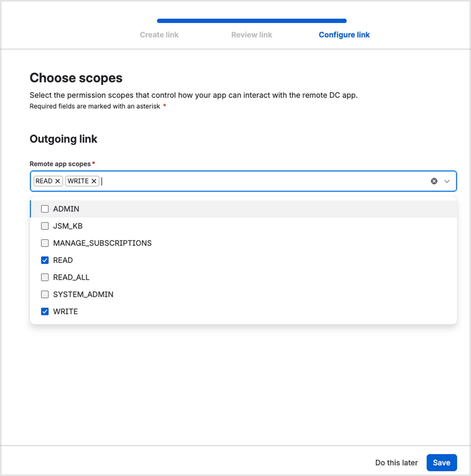Image resolution: width=471 pixels, height=476 pixels.
Task: Click the blue progress bar
Action: click(252, 21)
